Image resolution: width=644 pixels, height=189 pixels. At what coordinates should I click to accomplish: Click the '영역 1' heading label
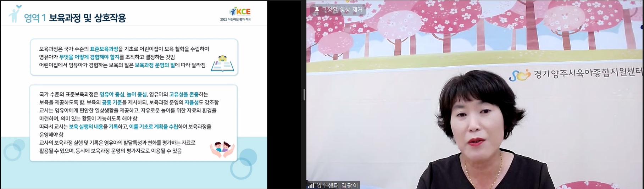coord(35,18)
